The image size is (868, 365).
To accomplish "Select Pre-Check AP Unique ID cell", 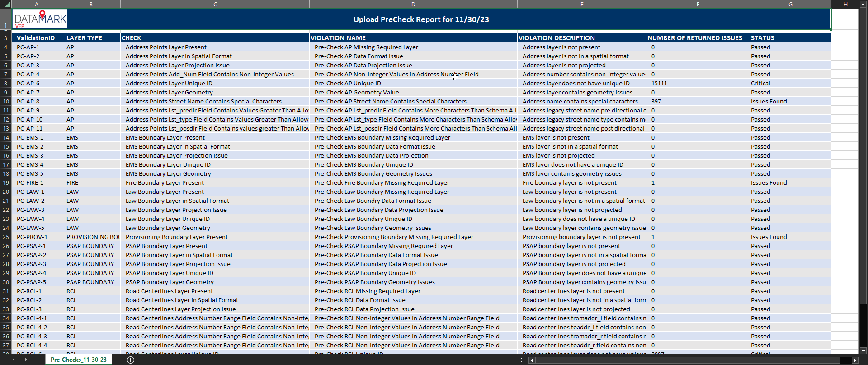I will point(413,83).
